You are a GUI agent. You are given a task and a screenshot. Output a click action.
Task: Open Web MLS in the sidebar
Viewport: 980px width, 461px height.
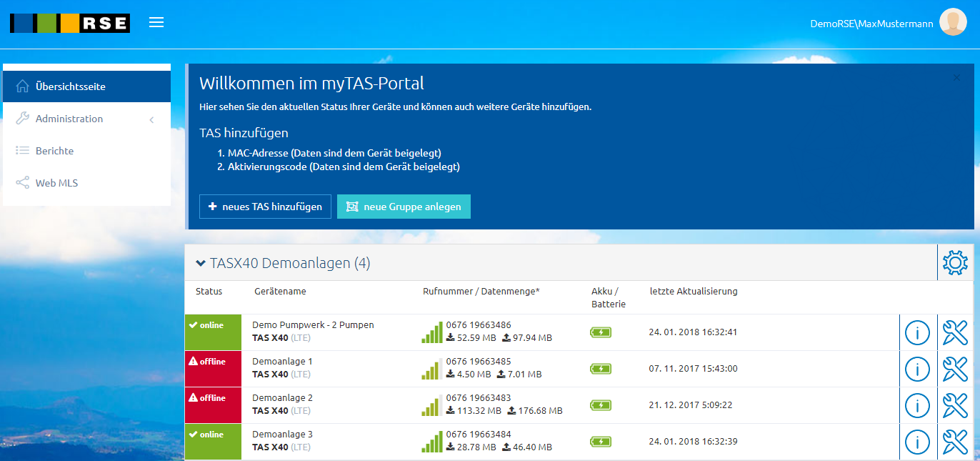(x=86, y=183)
